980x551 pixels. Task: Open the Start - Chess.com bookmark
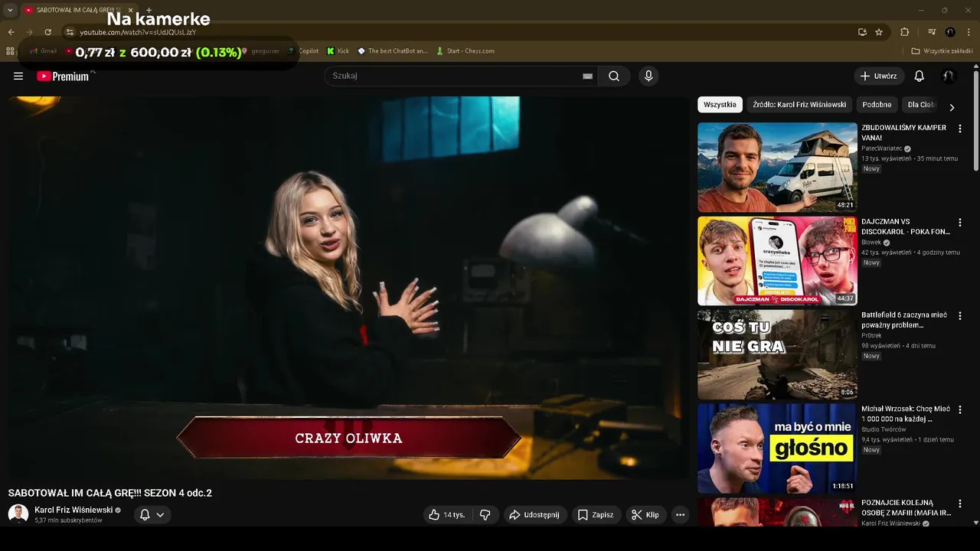(465, 51)
